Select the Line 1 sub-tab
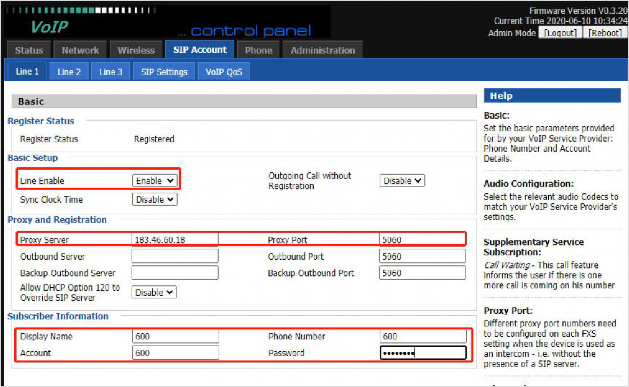The width and height of the screenshot is (629, 387). click(27, 71)
